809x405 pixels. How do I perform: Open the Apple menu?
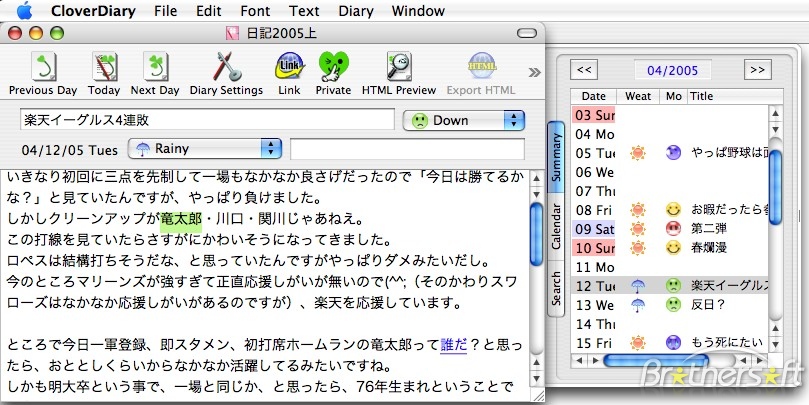point(24,10)
